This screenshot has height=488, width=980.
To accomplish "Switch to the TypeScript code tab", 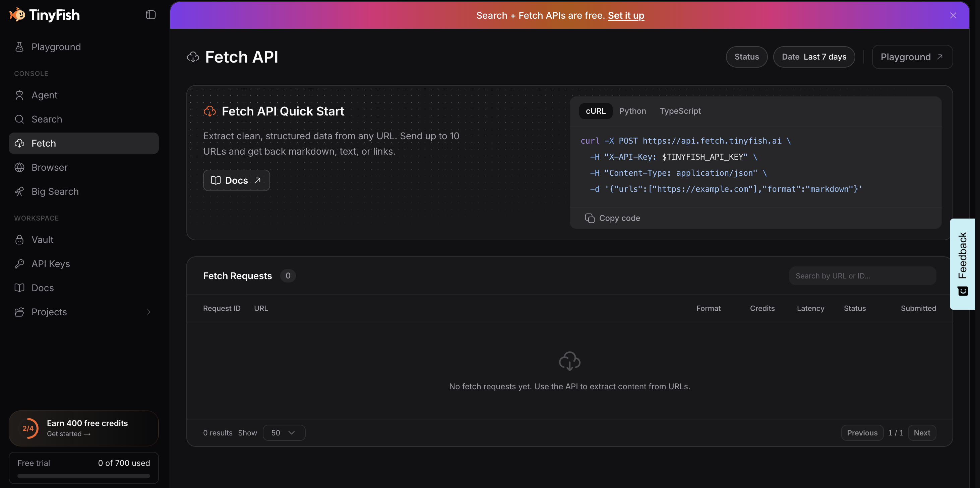I will point(680,111).
